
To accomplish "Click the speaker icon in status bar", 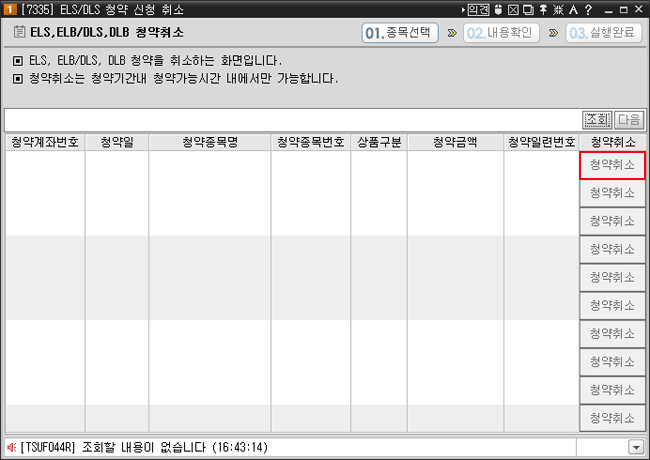I will pyautogui.click(x=11, y=446).
